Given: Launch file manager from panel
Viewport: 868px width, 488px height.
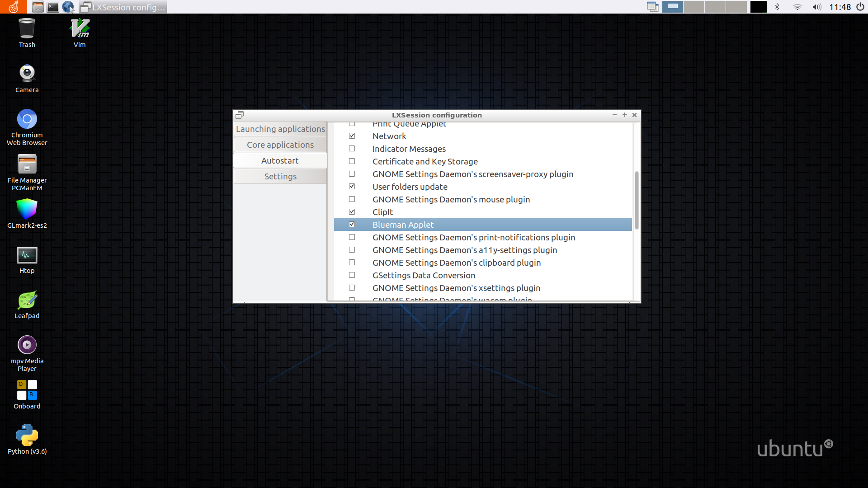Looking at the screenshot, I should tap(38, 7).
